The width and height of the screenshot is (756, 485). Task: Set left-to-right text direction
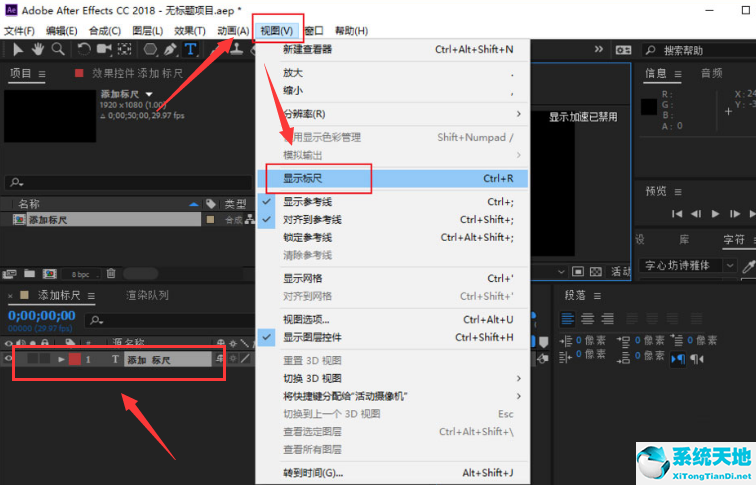point(678,359)
